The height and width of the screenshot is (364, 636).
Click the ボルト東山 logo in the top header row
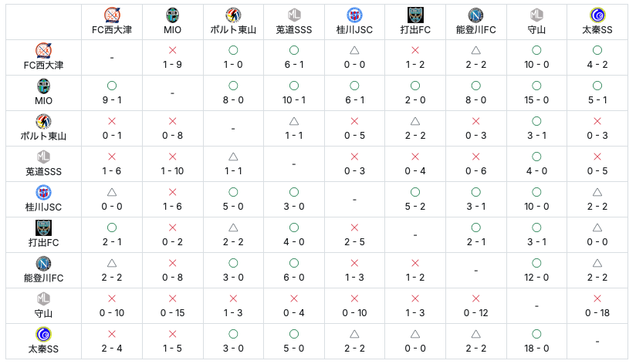[x=233, y=15]
